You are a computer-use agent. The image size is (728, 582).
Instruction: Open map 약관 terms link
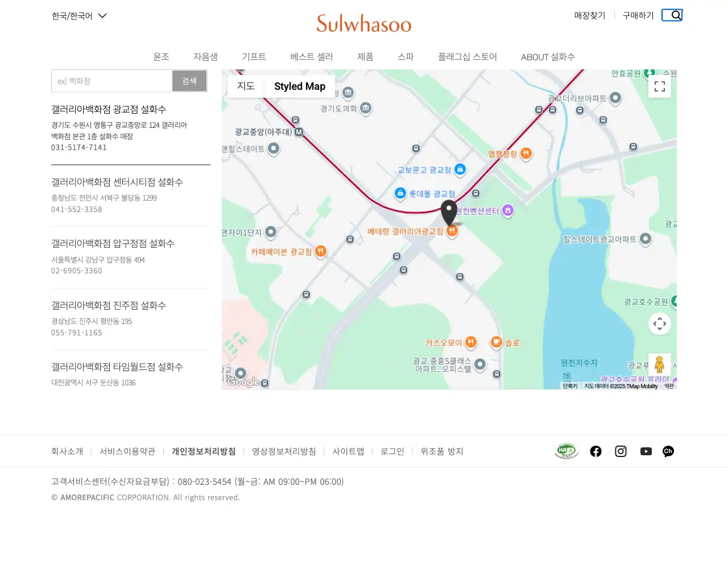point(669,386)
